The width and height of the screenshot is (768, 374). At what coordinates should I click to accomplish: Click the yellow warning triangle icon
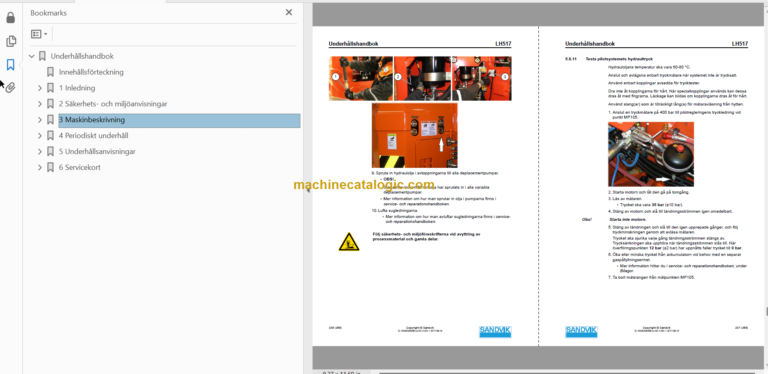[349, 242]
